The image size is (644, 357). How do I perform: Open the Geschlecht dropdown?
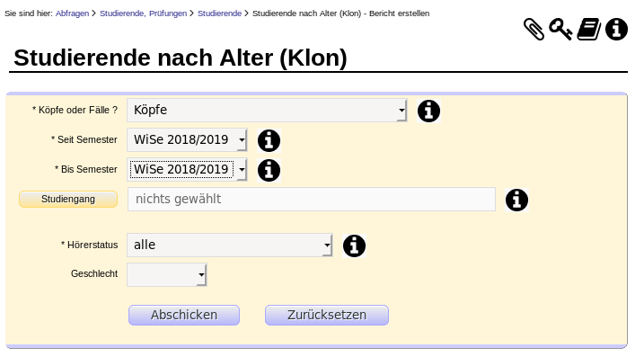pyautogui.click(x=167, y=275)
